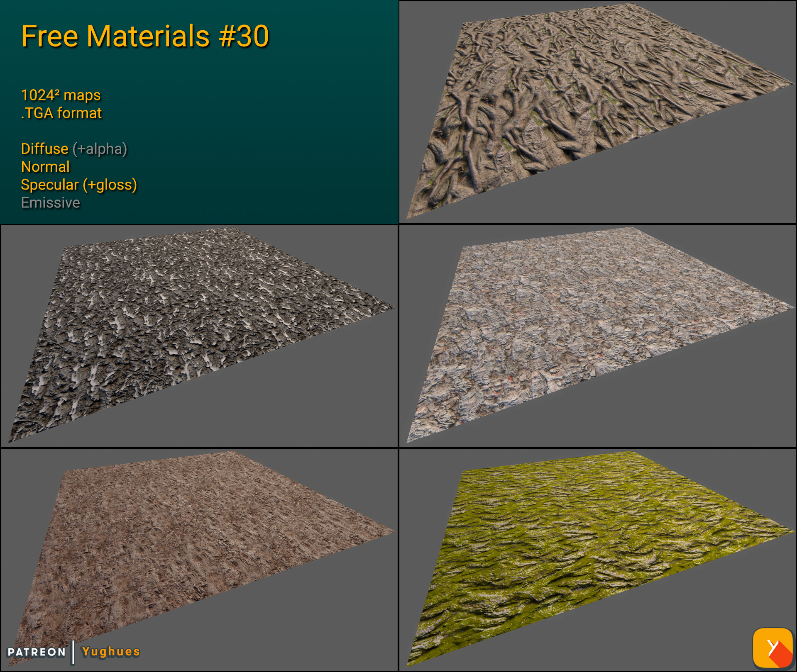The image size is (797, 672).
Task: Click the Normal map label
Action: [45, 167]
